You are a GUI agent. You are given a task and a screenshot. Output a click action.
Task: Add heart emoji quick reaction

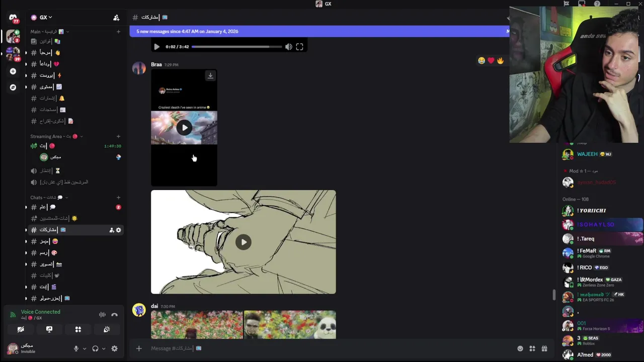(491, 60)
